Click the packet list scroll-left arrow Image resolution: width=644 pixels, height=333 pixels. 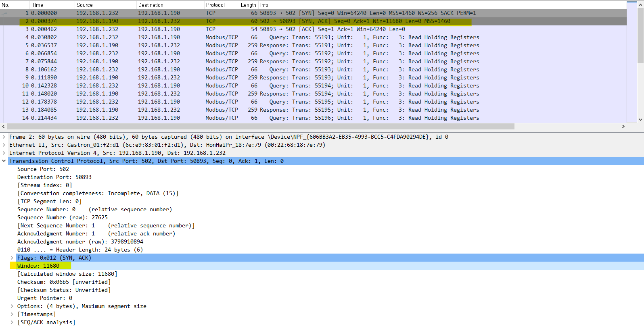point(3,126)
